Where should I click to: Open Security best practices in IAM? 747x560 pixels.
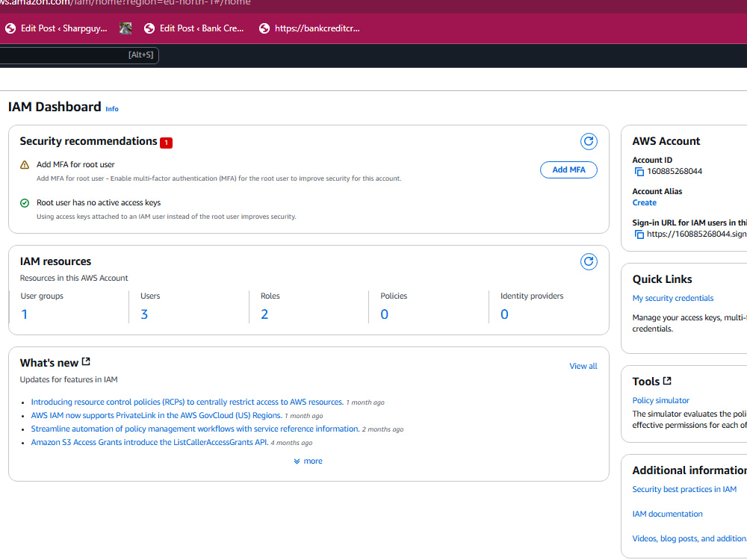click(684, 489)
